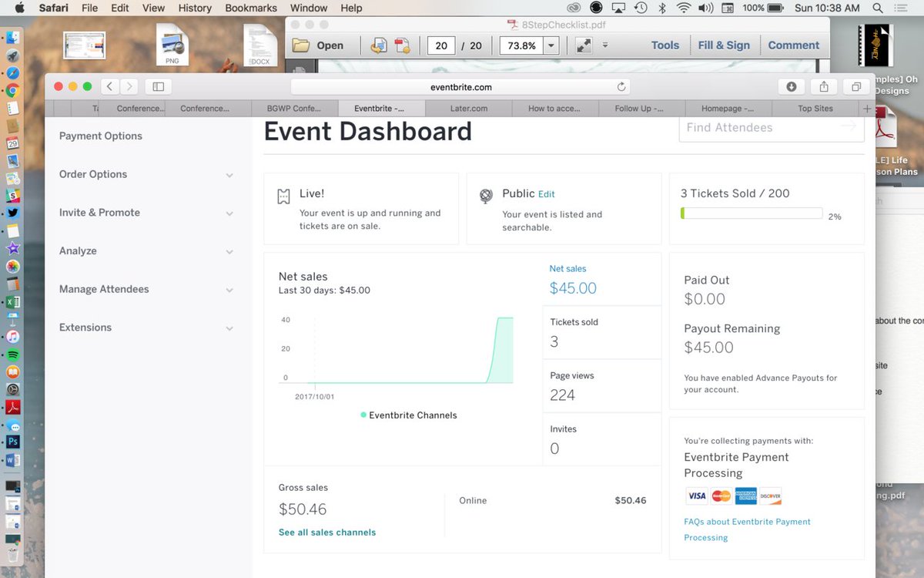924x578 pixels.
Task: Open iTunes from the Dock
Action: tap(12, 337)
